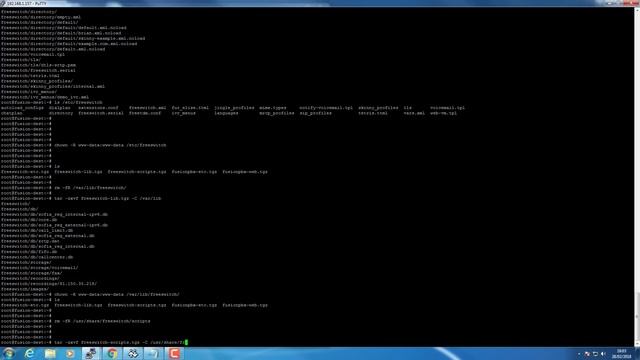Click the 'freeswitch/images/' output line
The image size is (640, 360).
click(25, 289)
